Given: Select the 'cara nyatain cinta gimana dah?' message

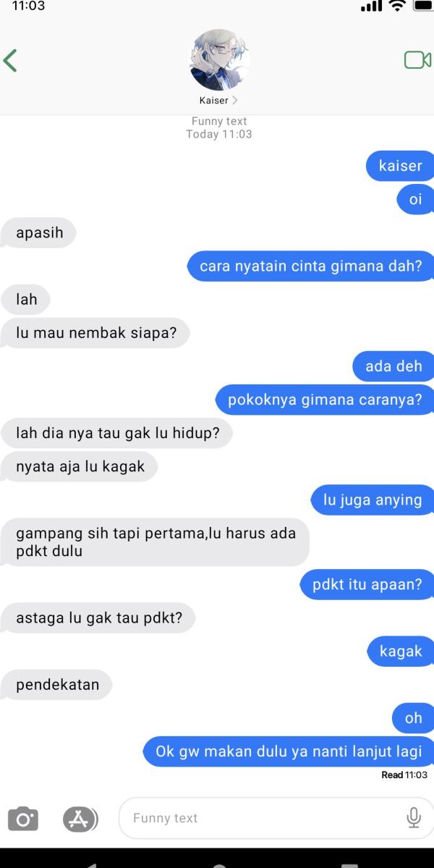Looking at the screenshot, I should [x=310, y=266].
